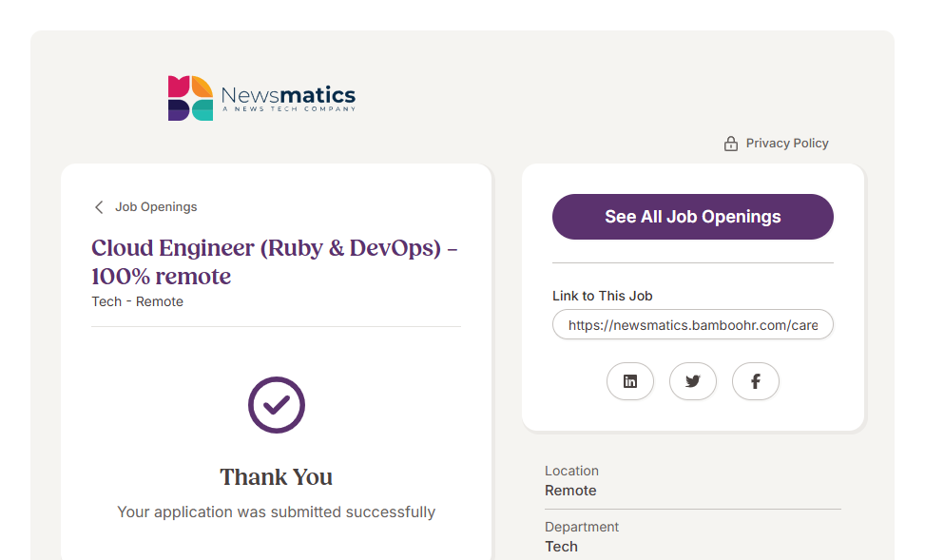Share this job on Twitter

coord(693,381)
